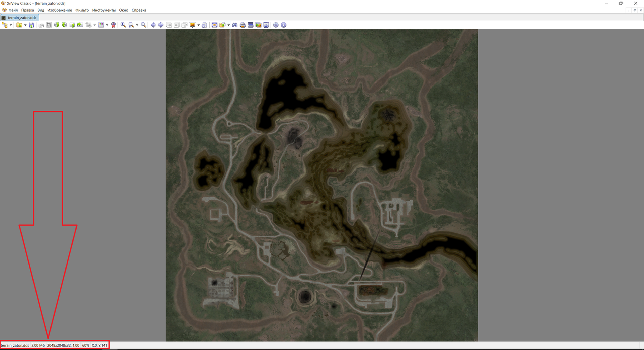Screen dimensions: 644x350
Task: Click the Scan/acquire icon
Action: click(x=251, y=25)
